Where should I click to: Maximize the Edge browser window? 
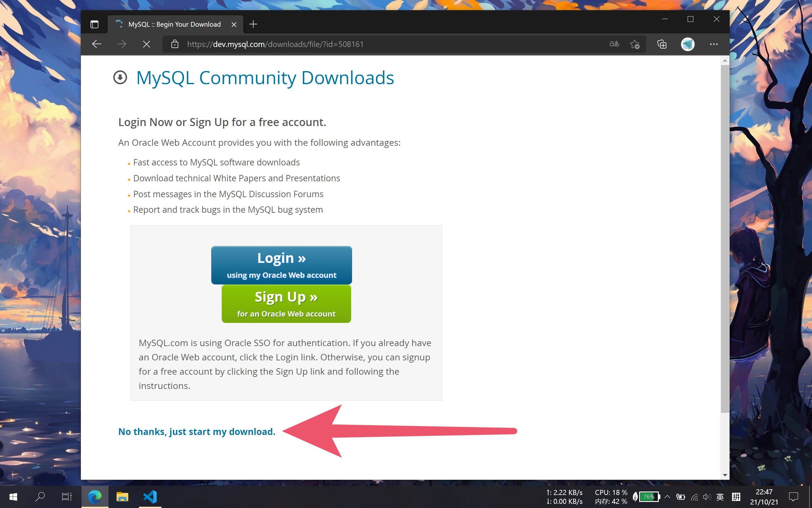pyautogui.click(x=691, y=19)
